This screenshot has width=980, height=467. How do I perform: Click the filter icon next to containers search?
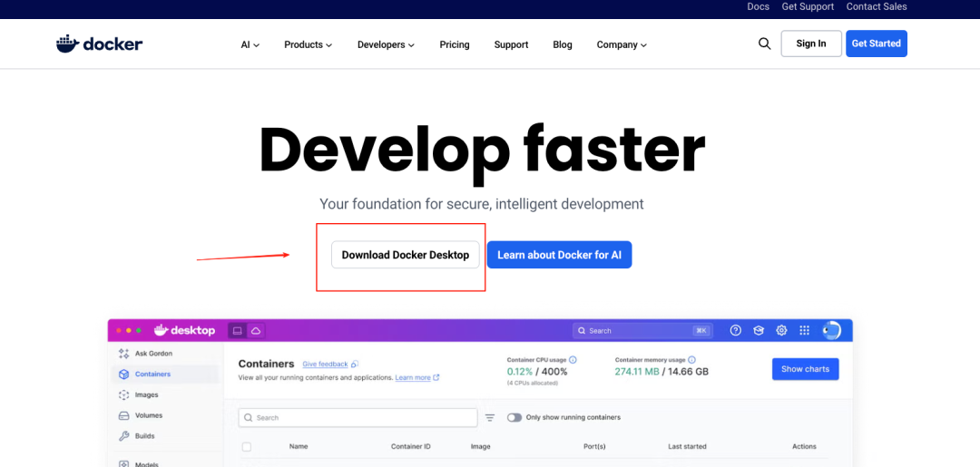(490, 418)
